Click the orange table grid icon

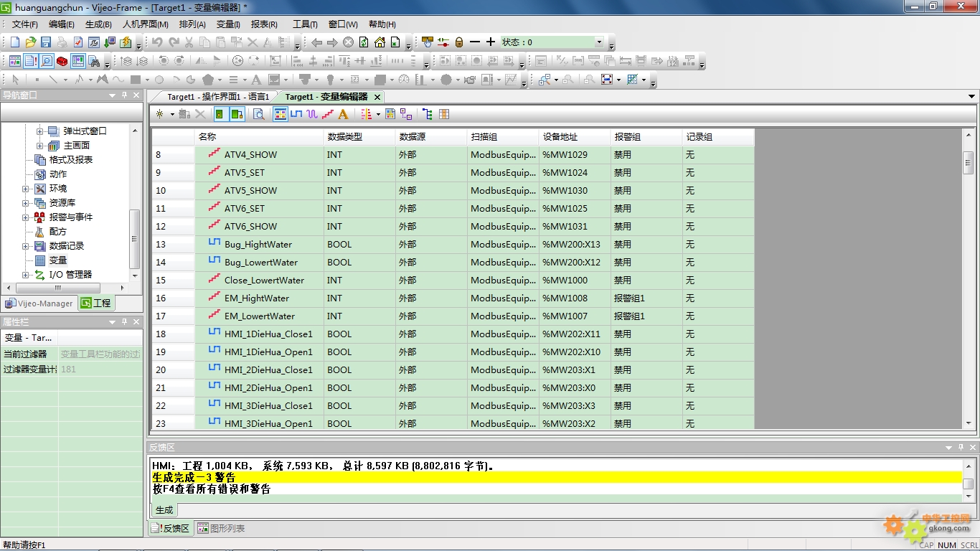click(x=444, y=114)
